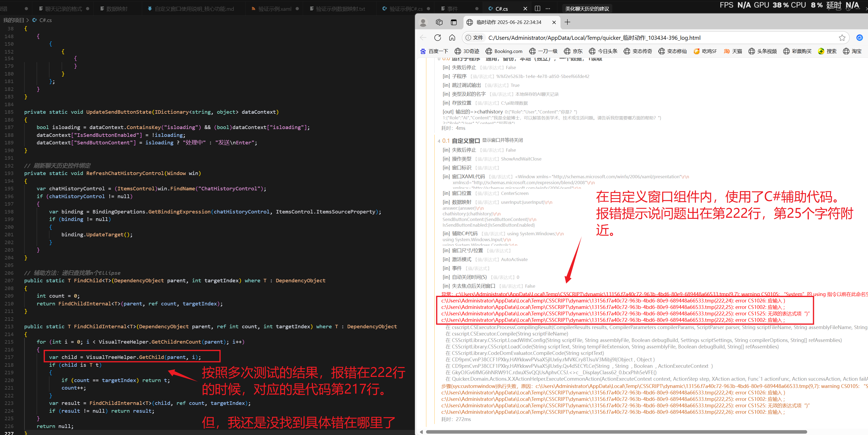Image resolution: width=868 pixels, height=435 pixels.
Task: Click the horizontal scrollbar in browser
Action: pyautogui.click(x=616, y=432)
